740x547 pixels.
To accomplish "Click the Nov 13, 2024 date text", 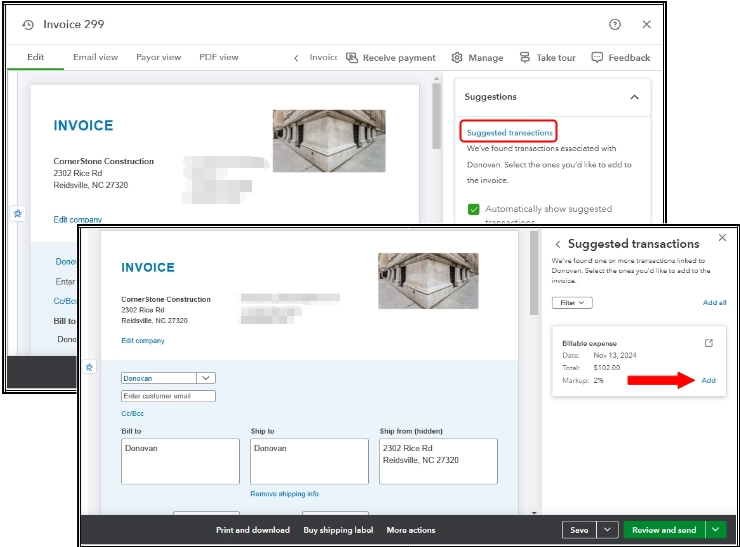I will point(615,355).
